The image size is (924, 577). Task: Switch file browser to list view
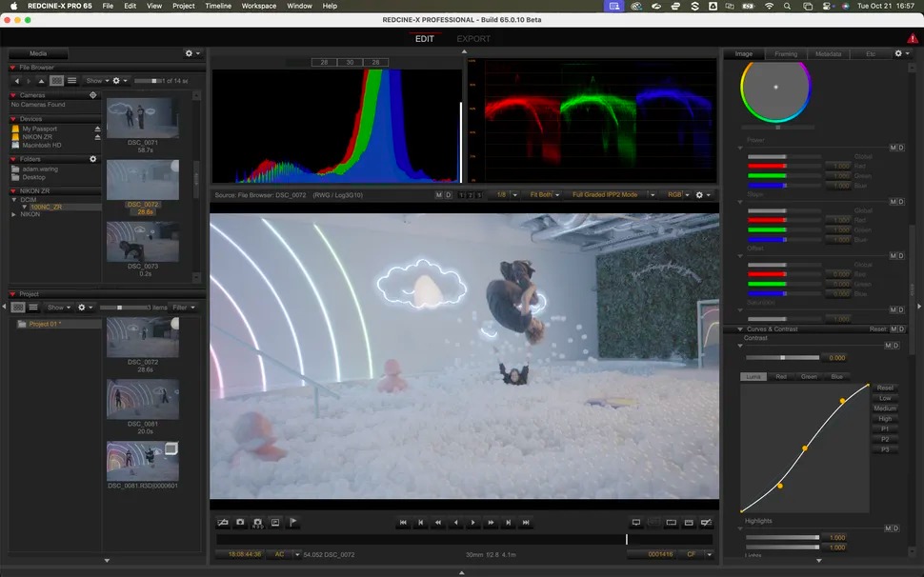pos(70,81)
